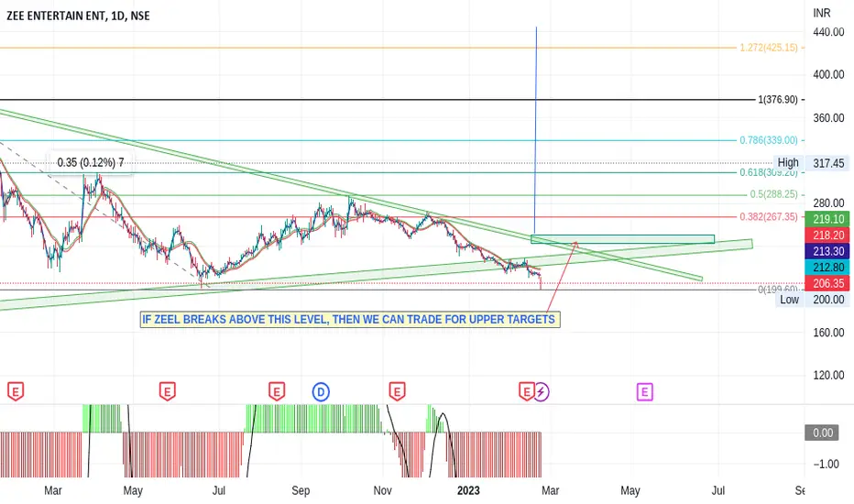
Task: Click the 360.00 price axis label
Action: click(x=828, y=118)
